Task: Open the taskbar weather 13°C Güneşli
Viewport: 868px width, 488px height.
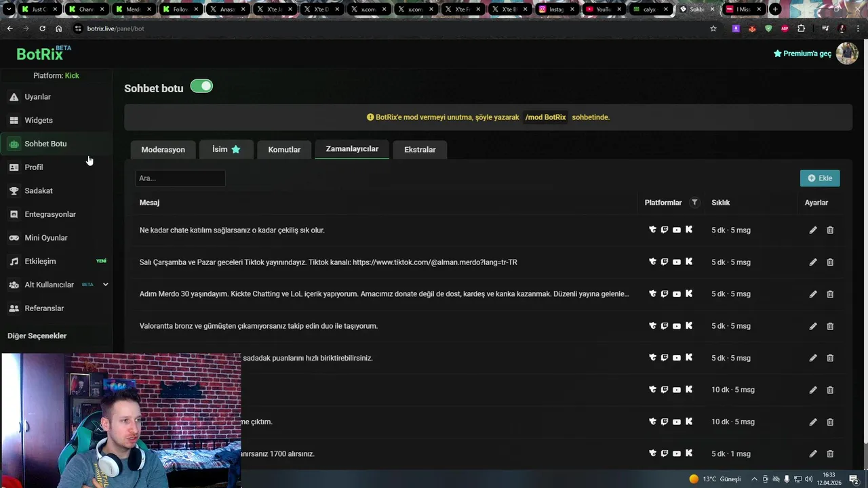Action: [715, 479]
